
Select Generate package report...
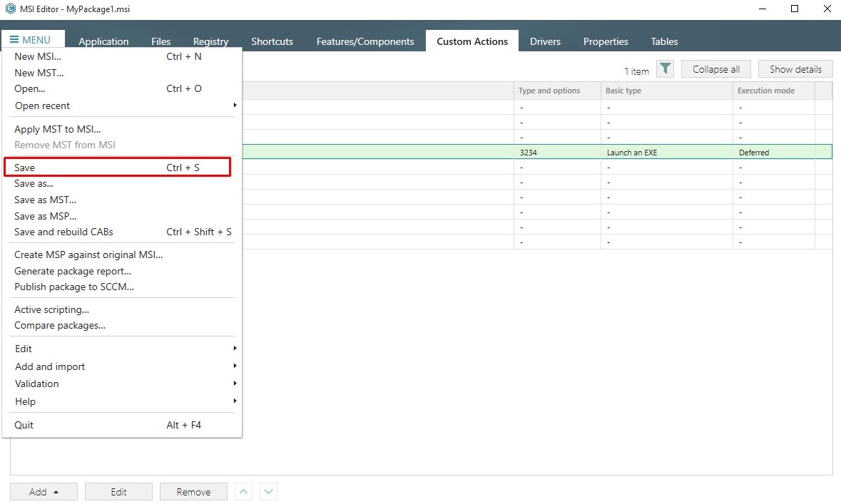(122, 271)
